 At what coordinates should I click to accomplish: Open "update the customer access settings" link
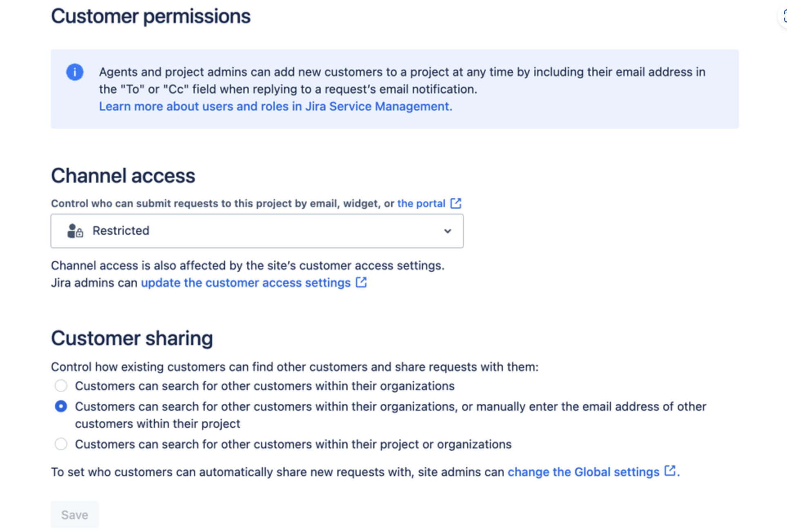click(x=245, y=282)
